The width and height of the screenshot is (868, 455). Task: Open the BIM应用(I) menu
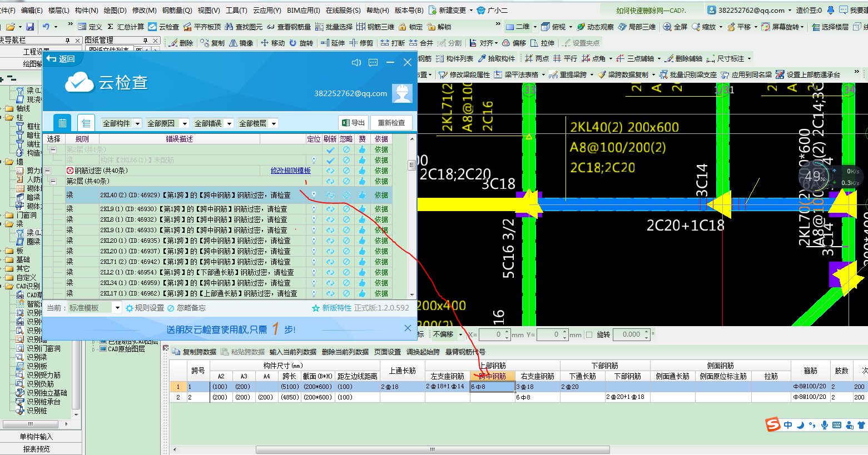pos(304,10)
